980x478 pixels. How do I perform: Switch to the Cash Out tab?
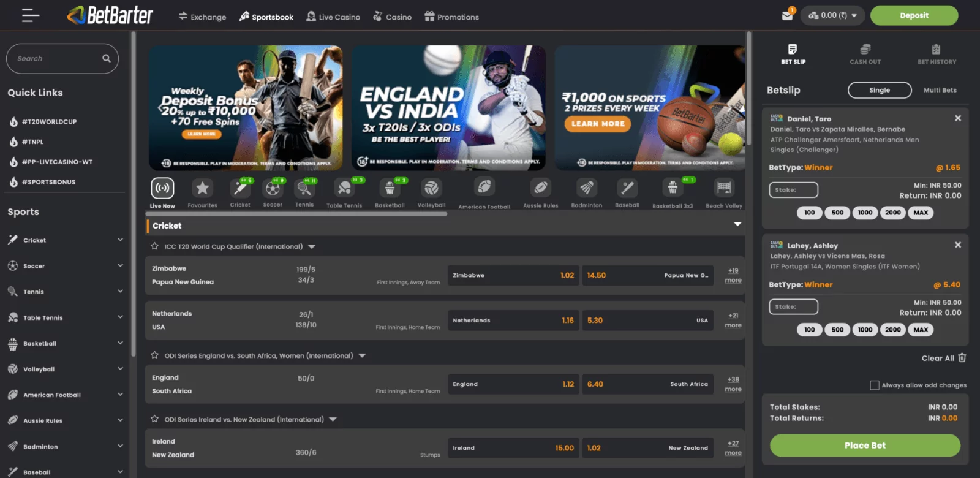[x=865, y=54]
